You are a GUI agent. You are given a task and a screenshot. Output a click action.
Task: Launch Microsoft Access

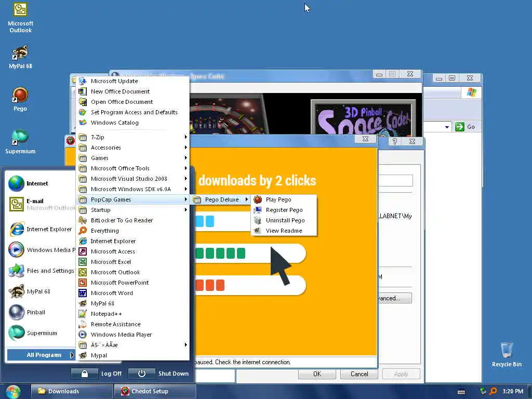[x=132, y=251]
